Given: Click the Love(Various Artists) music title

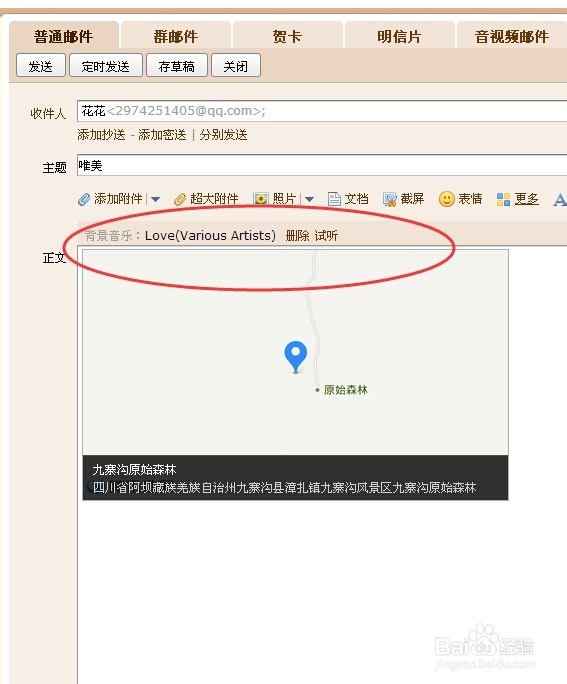Looking at the screenshot, I should 210,236.
